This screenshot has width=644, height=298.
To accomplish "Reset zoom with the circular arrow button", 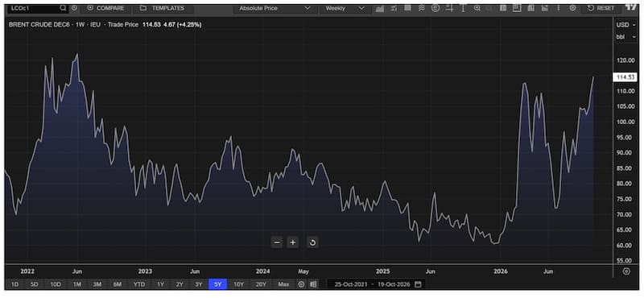I will pyautogui.click(x=312, y=242).
